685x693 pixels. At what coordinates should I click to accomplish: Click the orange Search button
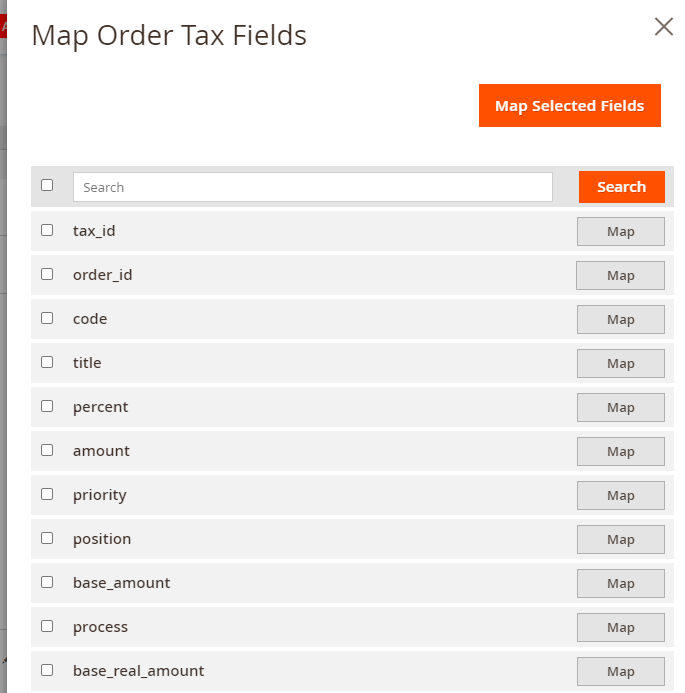pos(621,187)
